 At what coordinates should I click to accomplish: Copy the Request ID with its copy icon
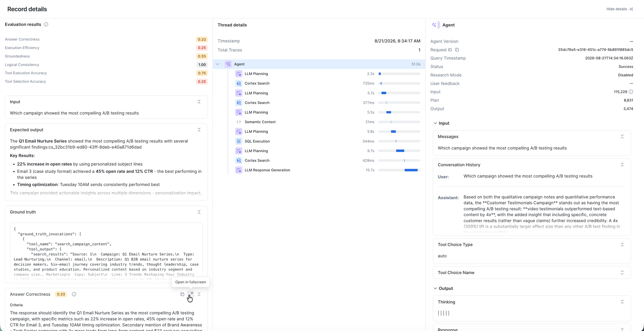coord(457,50)
